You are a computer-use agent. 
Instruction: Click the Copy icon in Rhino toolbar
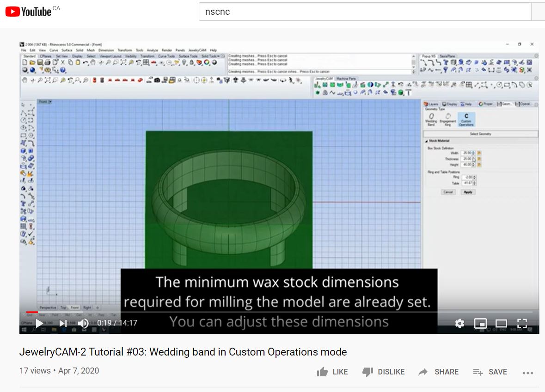tap(70, 62)
